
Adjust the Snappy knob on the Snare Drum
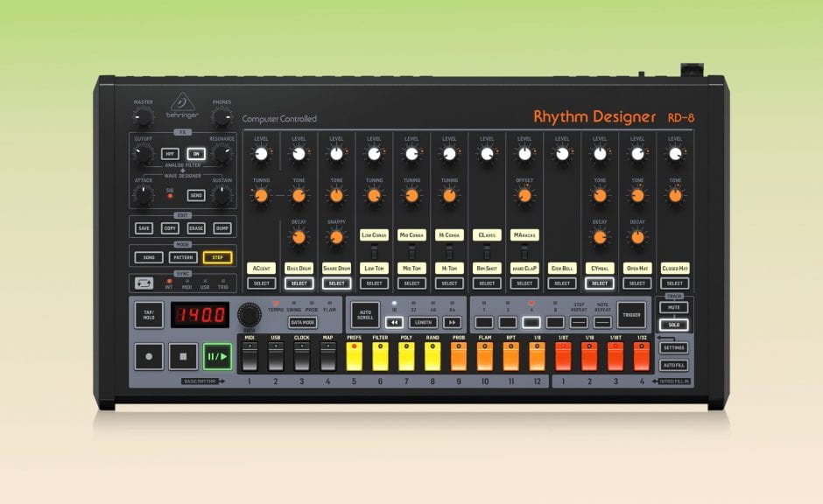click(x=335, y=236)
